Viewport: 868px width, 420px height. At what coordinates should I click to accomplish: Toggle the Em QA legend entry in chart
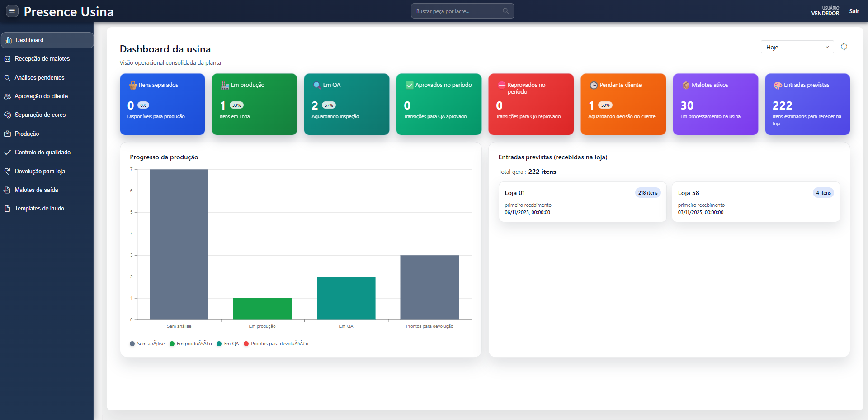click(228, 344)
